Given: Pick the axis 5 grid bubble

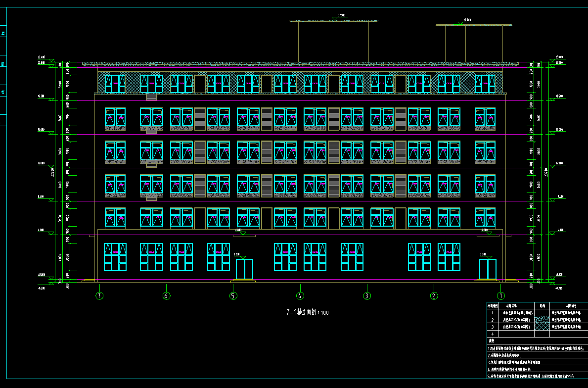Looking at the screenshot, I should [233, 296].
